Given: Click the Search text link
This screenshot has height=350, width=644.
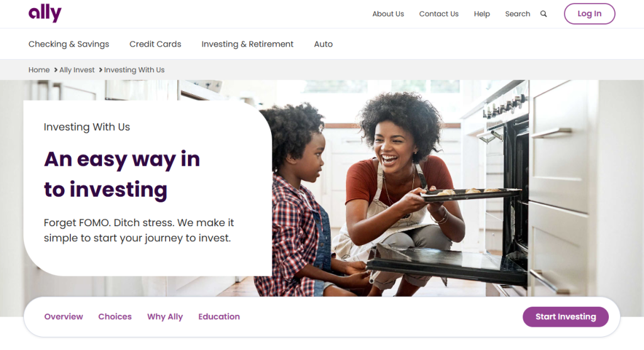Looking at the screenshot, I should tap(518, 14).
